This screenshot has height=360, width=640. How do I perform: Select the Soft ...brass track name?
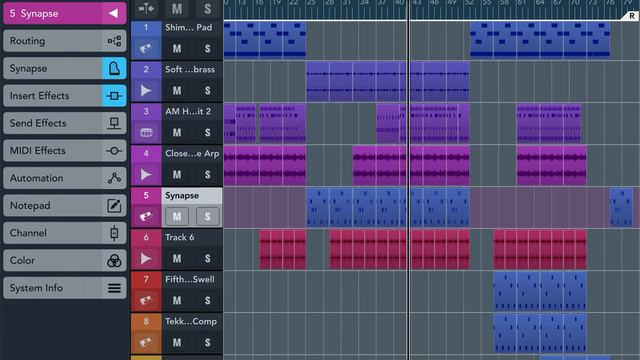click(190, 69)
